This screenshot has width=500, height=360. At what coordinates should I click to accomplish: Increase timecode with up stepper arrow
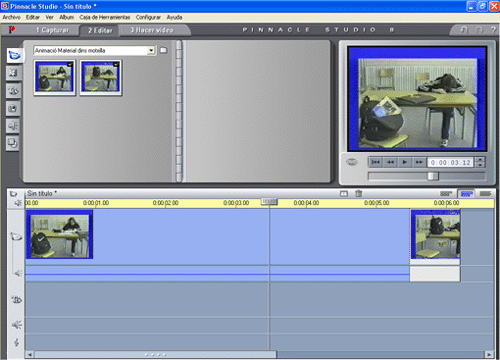pos(480,160)
